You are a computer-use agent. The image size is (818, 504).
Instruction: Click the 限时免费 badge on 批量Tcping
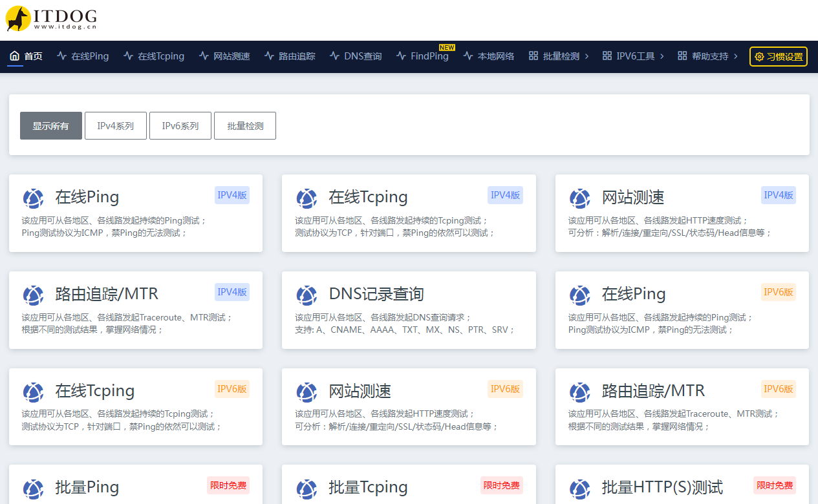pos(501,485)
